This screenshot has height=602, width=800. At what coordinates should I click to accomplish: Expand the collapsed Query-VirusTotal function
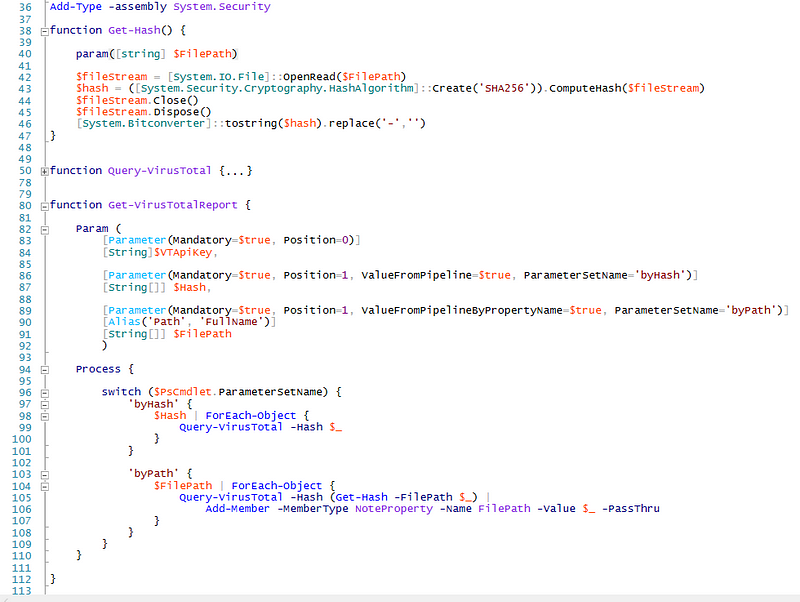[44, 172]
